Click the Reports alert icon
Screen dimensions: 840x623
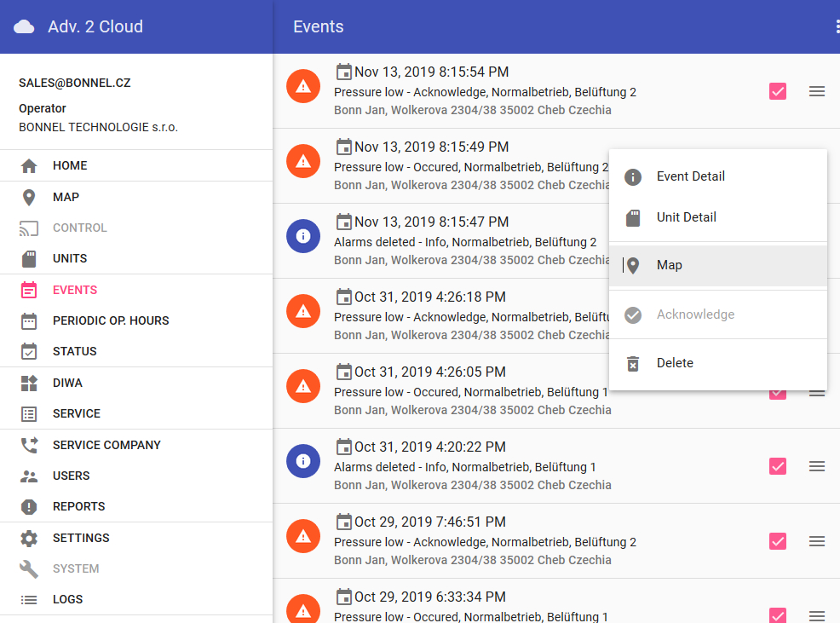pyautogui.click(x=29, y=506)
